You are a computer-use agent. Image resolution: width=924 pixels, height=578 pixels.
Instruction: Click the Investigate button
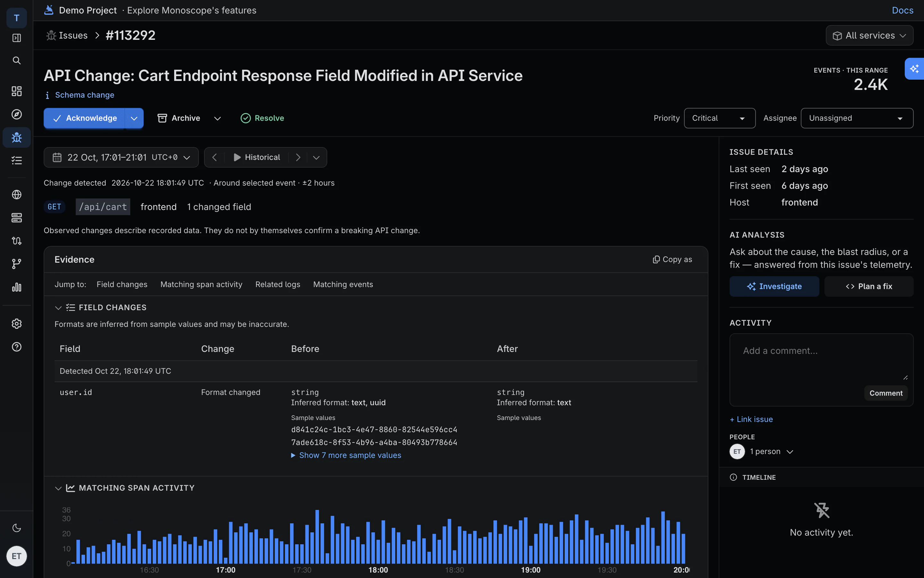pos(774,286)
